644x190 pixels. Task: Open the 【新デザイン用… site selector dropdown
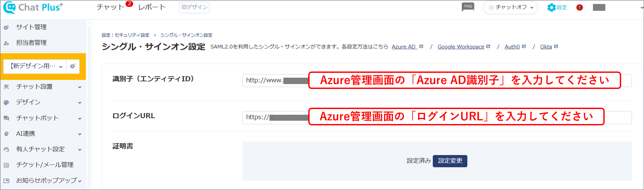(35, 66)
